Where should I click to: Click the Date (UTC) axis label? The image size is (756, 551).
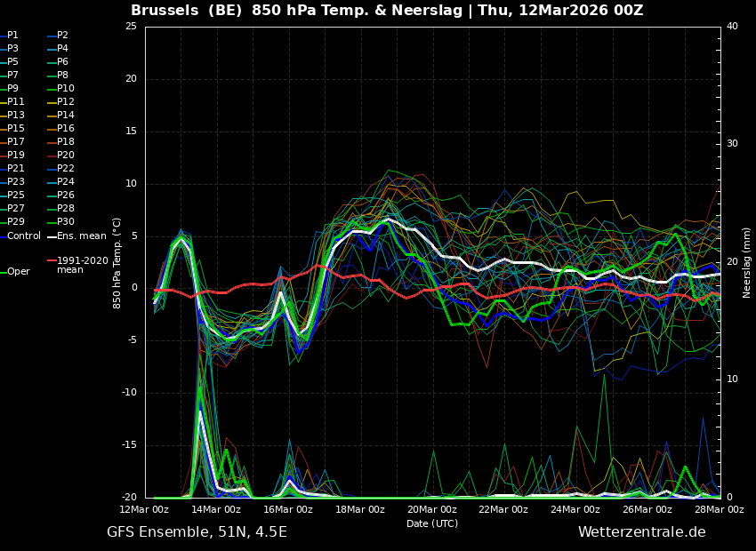[432, 523]
